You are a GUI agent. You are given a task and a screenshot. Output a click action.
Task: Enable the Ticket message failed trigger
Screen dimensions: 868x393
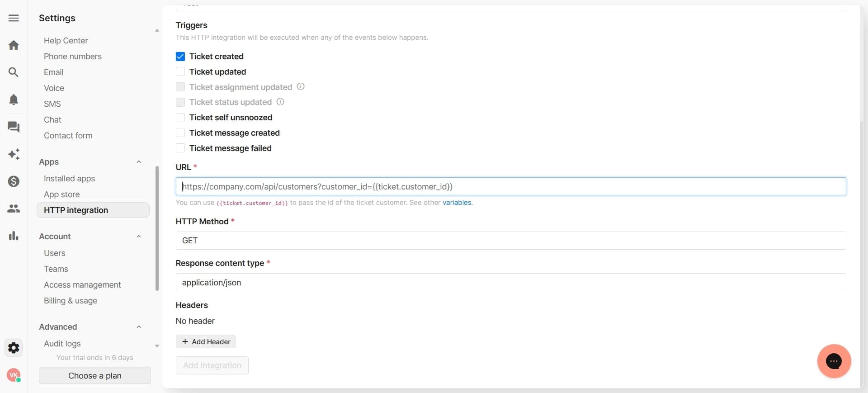(x=180, y=148)
